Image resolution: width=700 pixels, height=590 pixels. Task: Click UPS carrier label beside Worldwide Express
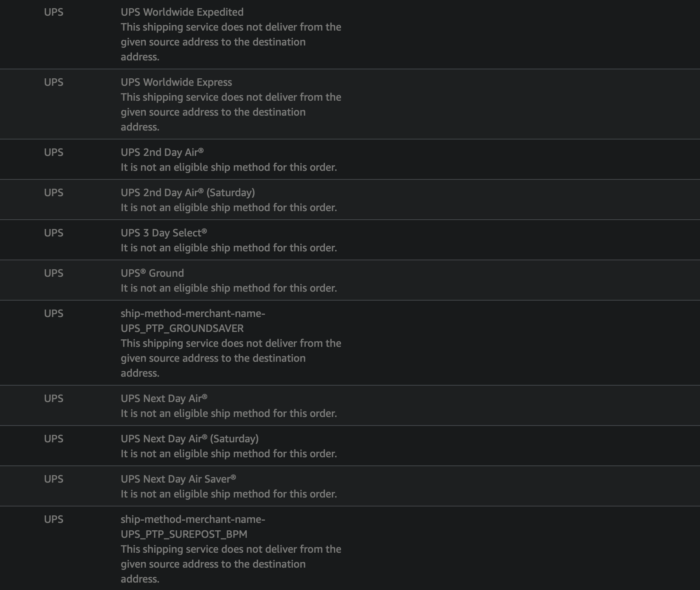(x=54, y=82)
